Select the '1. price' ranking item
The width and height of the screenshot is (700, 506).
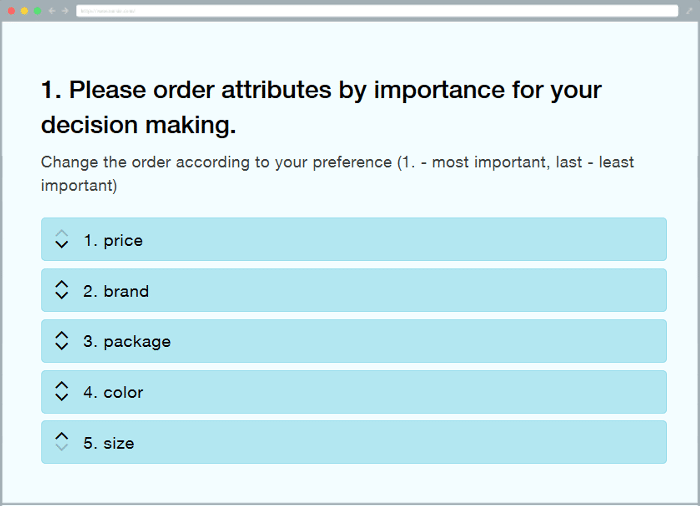[354, 239]
